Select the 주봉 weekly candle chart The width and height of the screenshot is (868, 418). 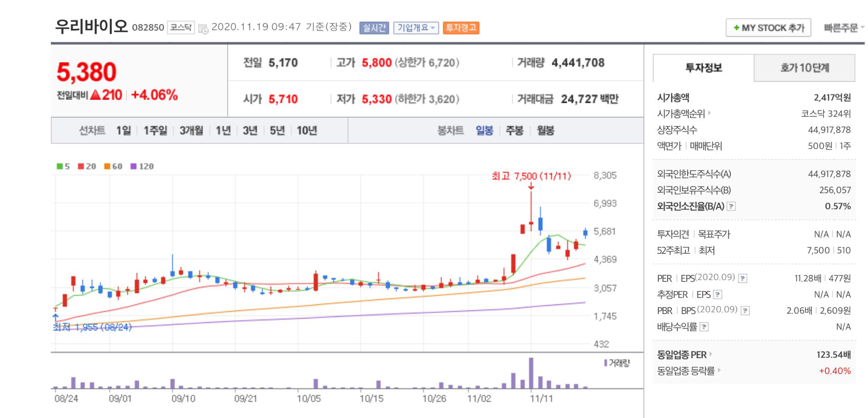point(515,131)
